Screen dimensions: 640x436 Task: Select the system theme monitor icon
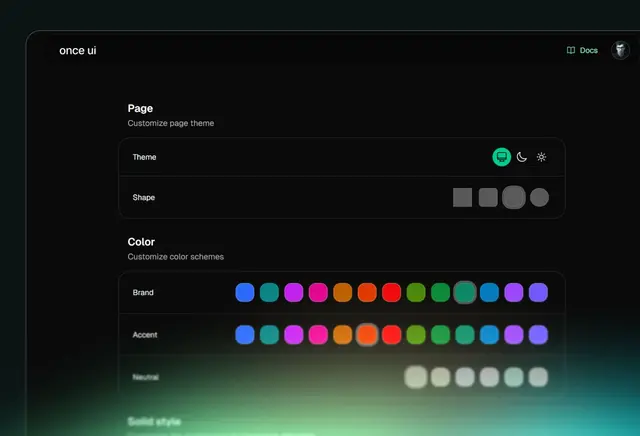[x=502, y=157]
